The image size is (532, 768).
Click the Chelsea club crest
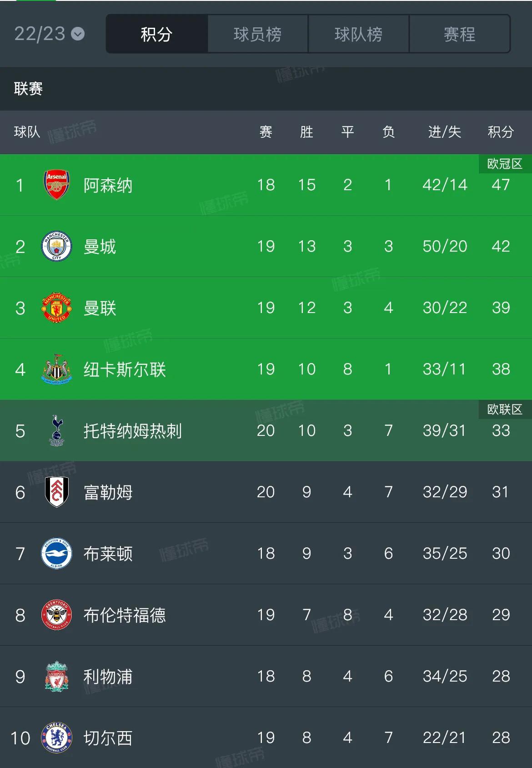tap(56, 738)
